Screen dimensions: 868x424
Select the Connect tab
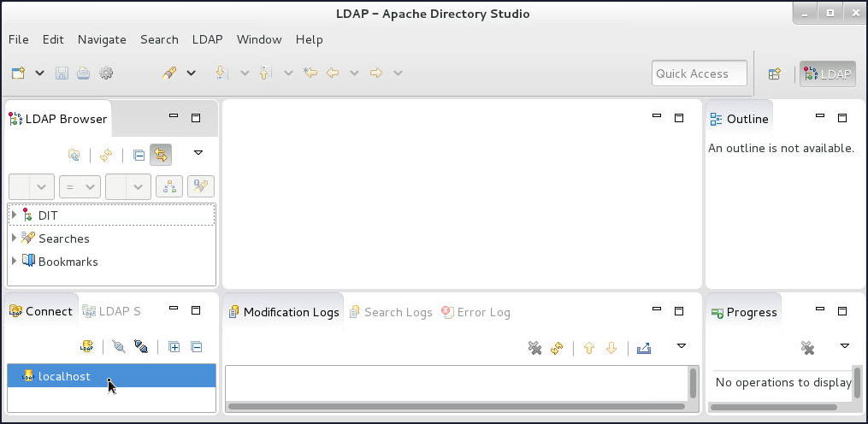point(41,311)
